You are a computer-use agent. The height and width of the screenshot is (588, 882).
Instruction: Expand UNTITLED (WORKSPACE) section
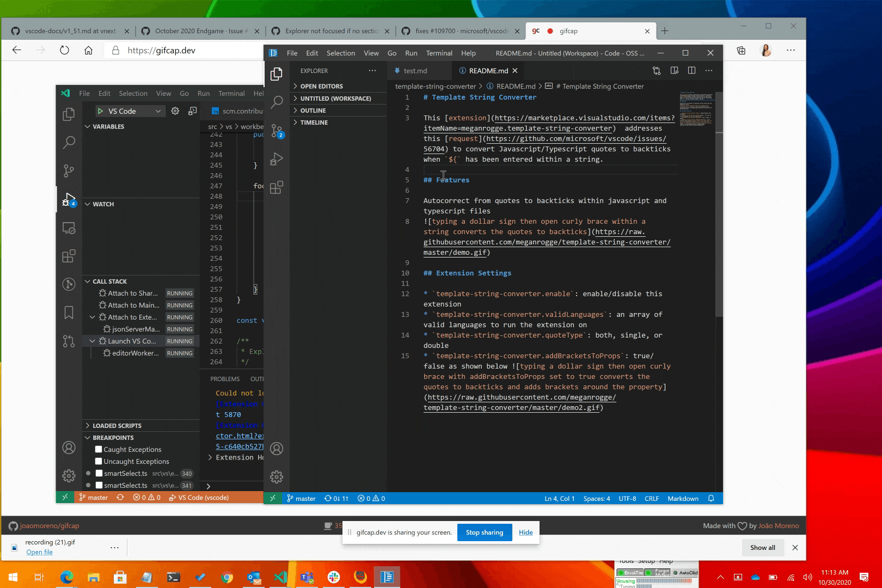click(338, 99)
